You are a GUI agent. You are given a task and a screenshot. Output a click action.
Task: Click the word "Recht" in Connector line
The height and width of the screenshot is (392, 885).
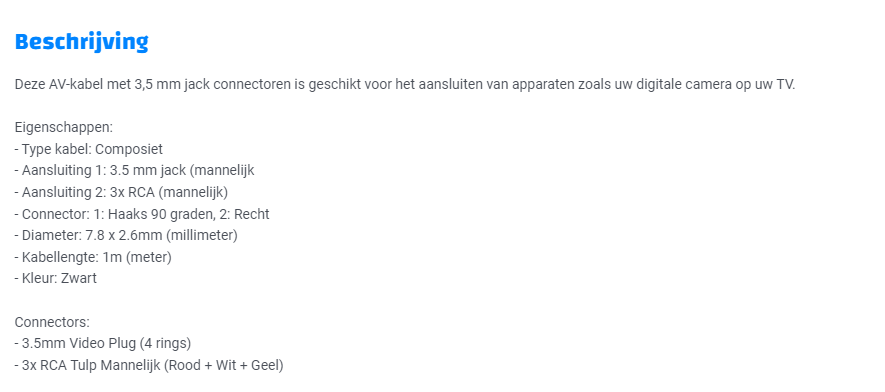click(252, 214)
